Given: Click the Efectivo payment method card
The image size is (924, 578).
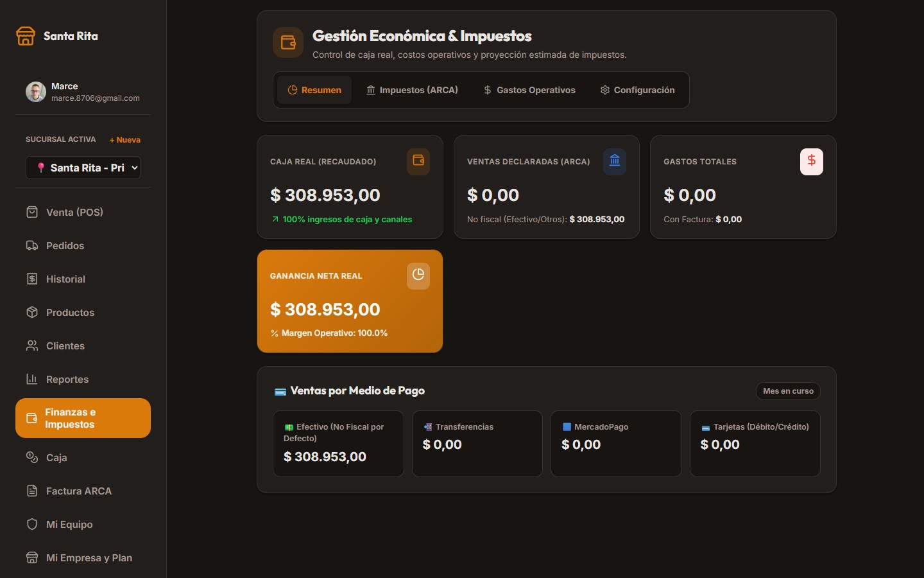Looking at the screenshot, I should point(338,444).
